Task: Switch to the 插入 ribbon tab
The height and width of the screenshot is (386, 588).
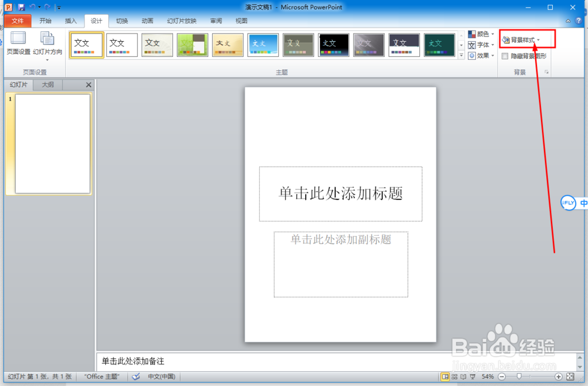Action: [71, 21]
